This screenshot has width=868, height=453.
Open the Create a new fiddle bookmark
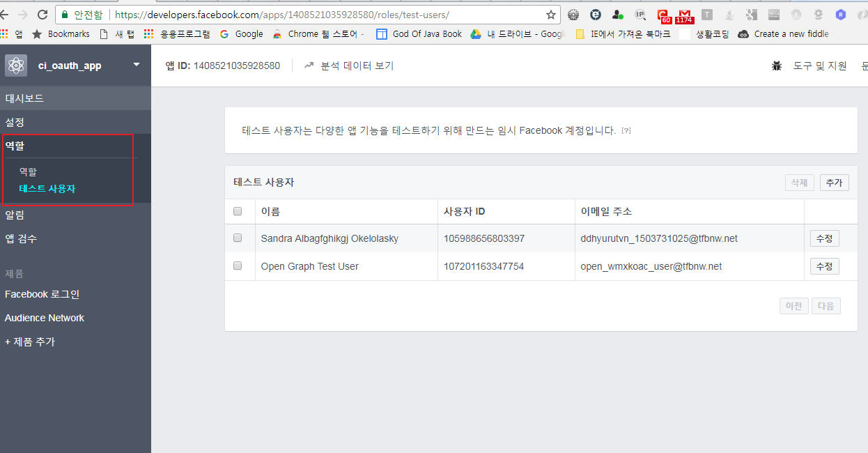pos(784,33)
